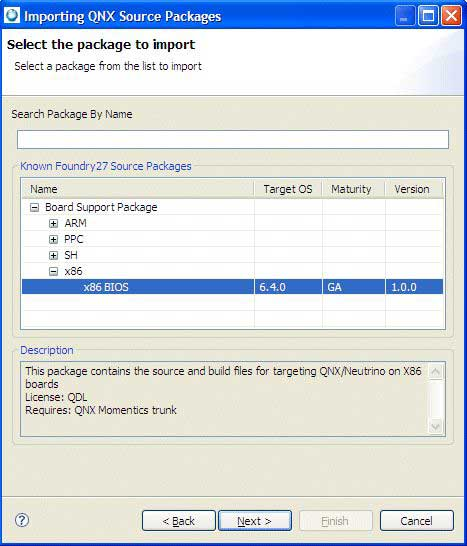Click the Cancel button

coord(417,521)
